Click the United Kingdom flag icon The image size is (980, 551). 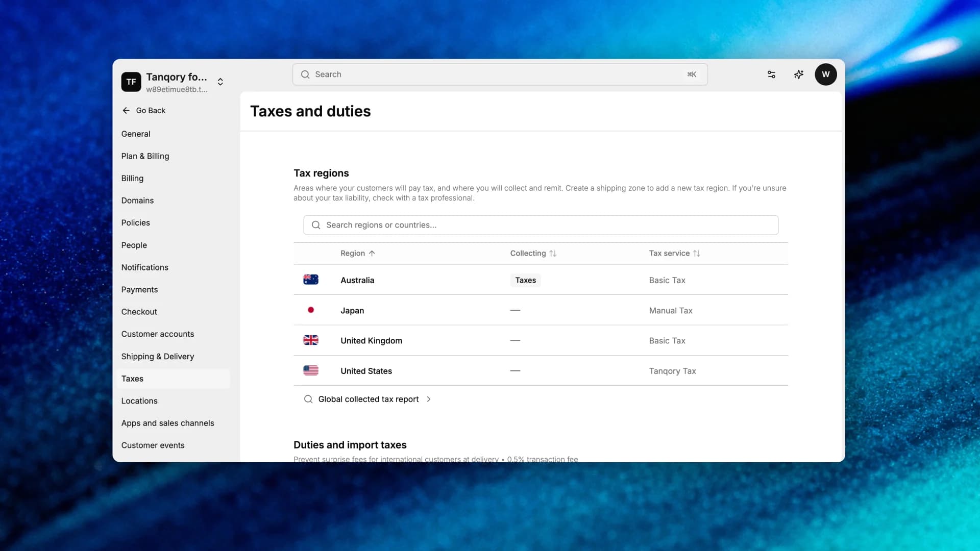pos(311,340)
